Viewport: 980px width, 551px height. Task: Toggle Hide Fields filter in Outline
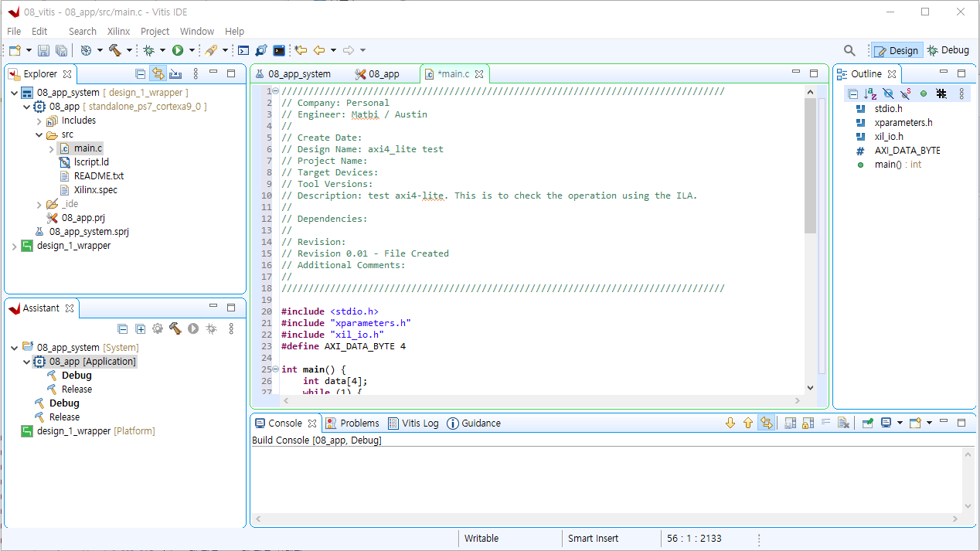click(887, 94)
